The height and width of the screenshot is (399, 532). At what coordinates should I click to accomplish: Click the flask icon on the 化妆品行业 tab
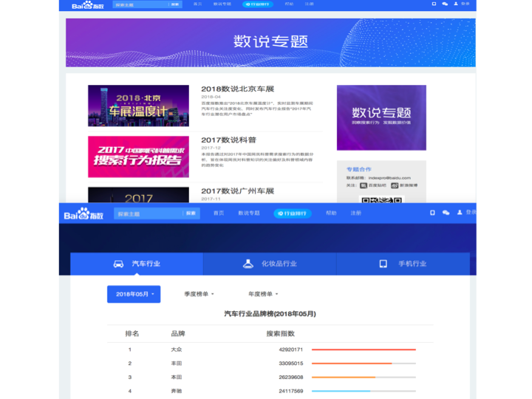click(248, 264)
